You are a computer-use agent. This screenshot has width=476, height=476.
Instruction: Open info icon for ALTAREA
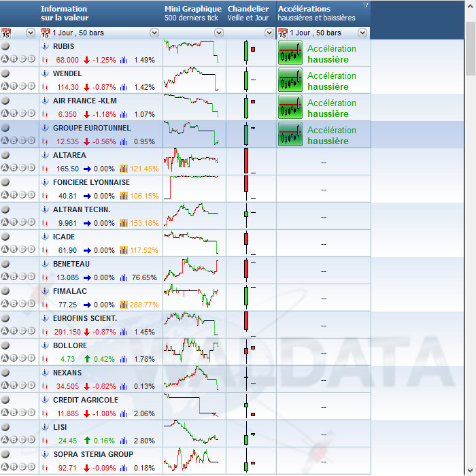point(46,155)
